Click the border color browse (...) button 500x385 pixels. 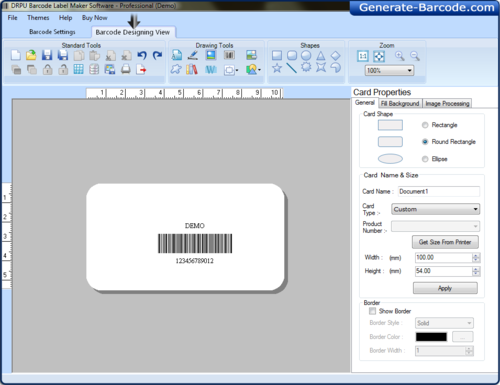click(x=462, y=337)
